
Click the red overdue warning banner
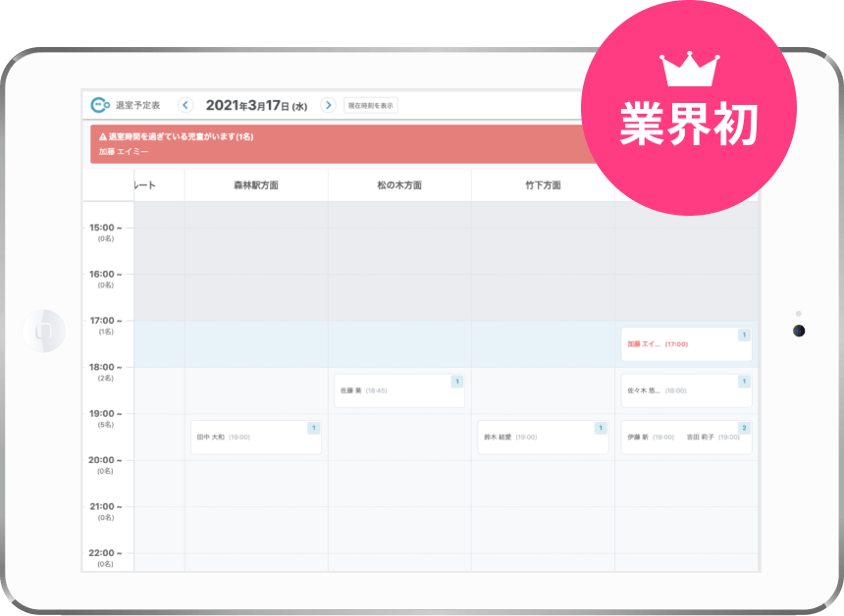tap(343, 143)
